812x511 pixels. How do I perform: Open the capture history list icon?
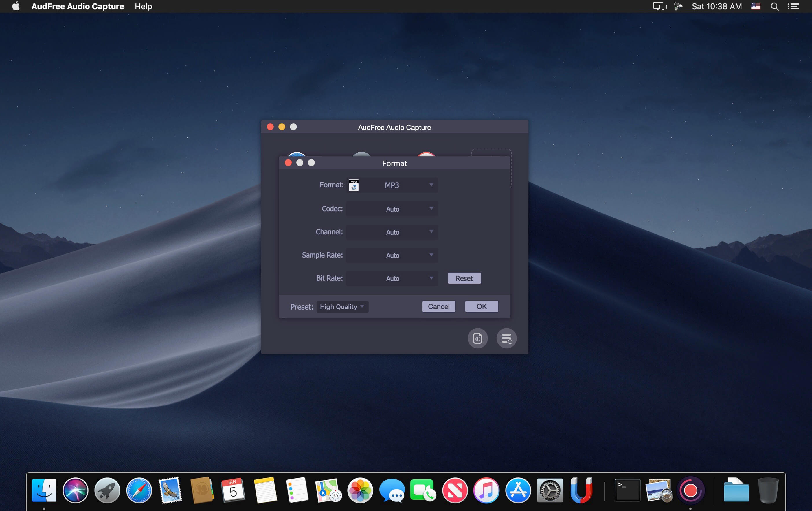tap(506, 338)
